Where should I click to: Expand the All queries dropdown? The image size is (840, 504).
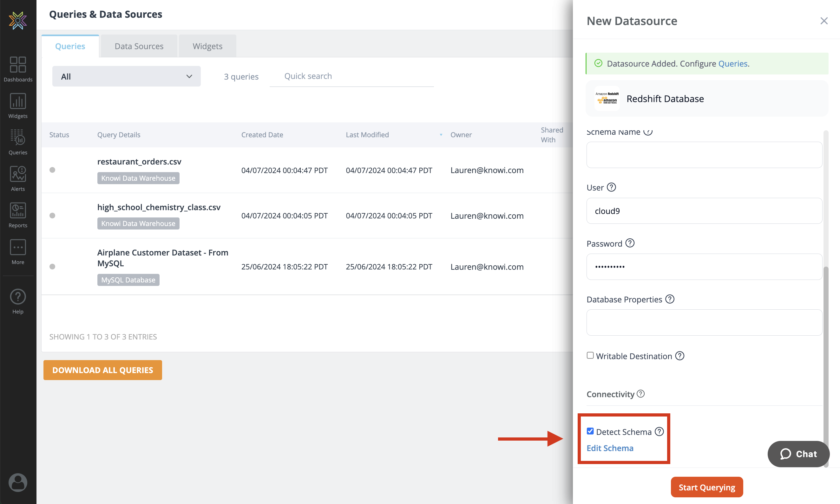click(125, 76)
